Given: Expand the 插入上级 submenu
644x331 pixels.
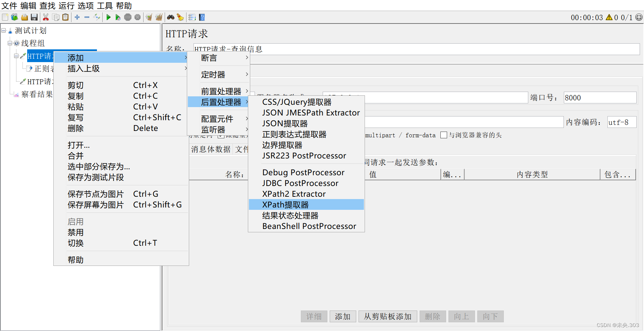Looking at the screenshot, I should (x=121, y=68).
